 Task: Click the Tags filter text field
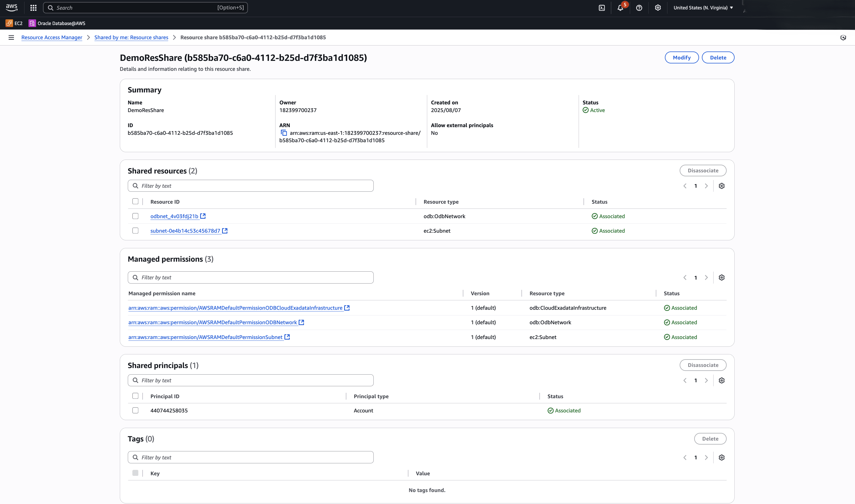tap(251, 457)
